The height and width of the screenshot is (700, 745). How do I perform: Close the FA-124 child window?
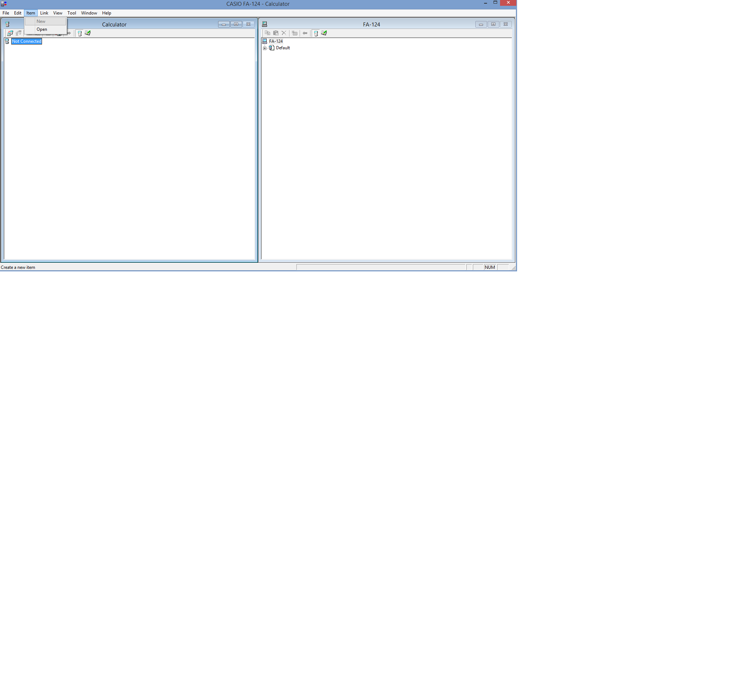(x=506, y=24)
